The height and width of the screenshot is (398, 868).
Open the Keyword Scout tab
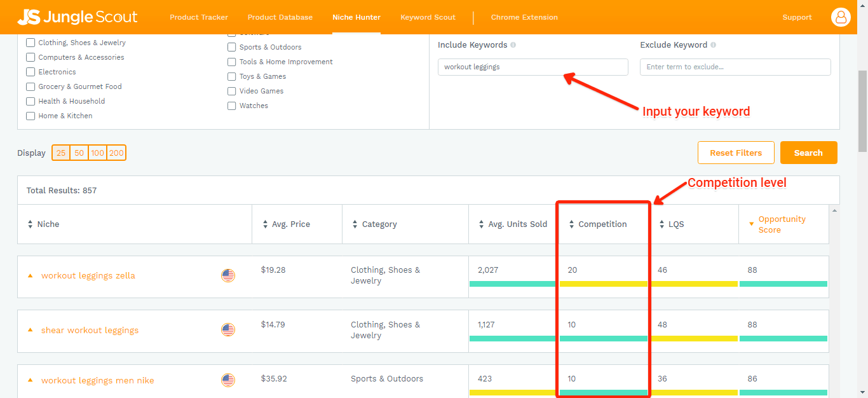(428, 17)
